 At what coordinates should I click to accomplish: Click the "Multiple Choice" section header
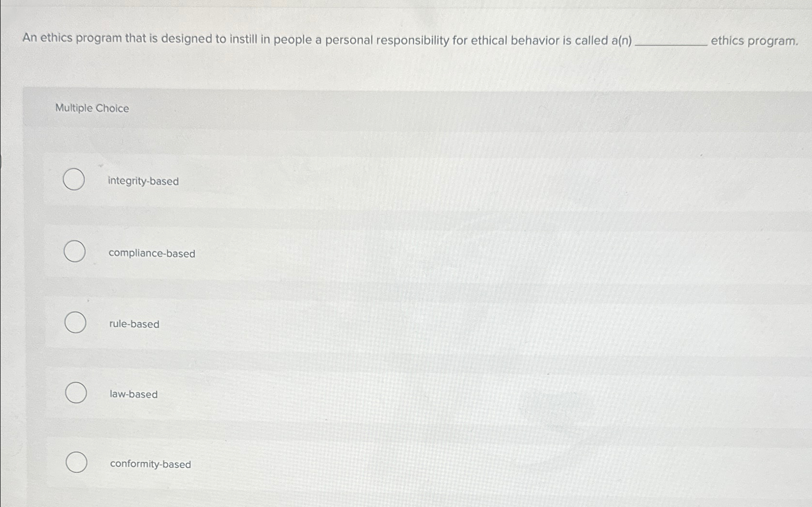92,108
